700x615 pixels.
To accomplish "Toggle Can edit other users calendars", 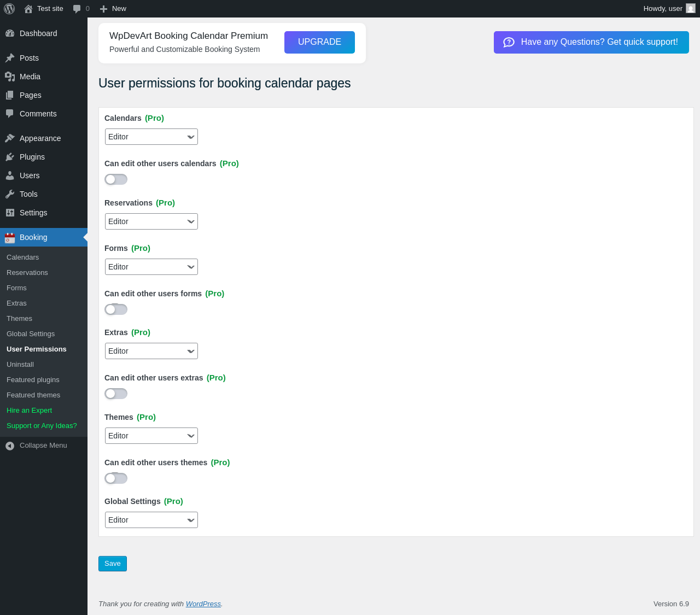I will click(116, 179).
